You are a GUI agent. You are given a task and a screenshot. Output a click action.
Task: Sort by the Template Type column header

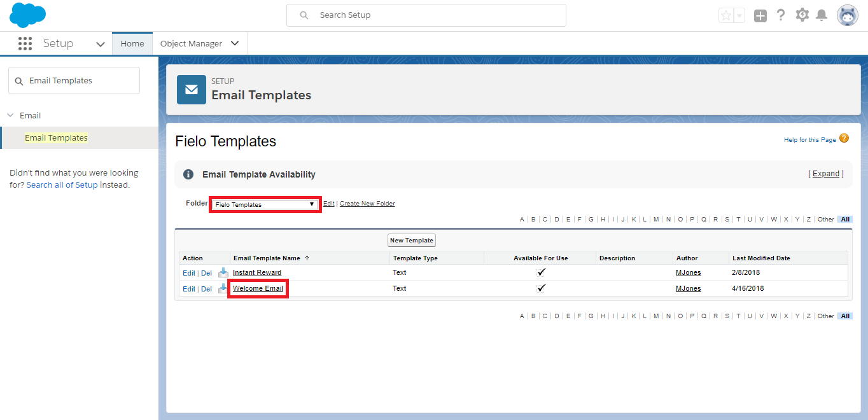[x=416, y=258]
